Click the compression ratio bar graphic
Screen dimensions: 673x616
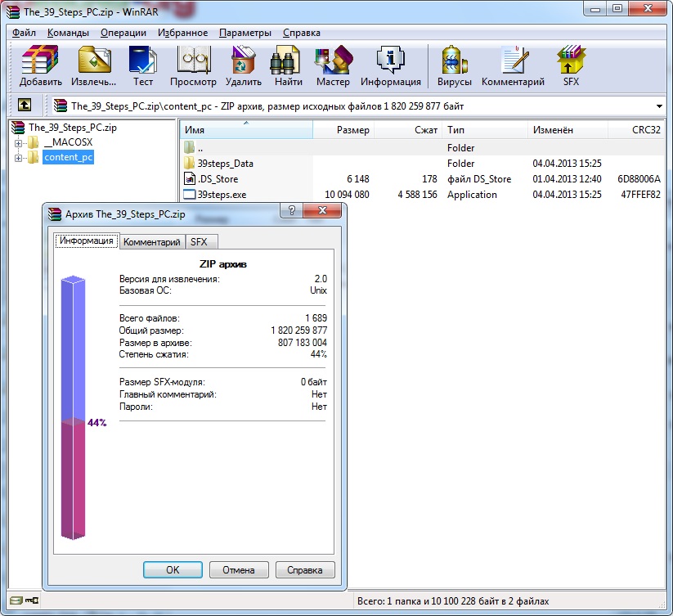click(x=73, y=407)
